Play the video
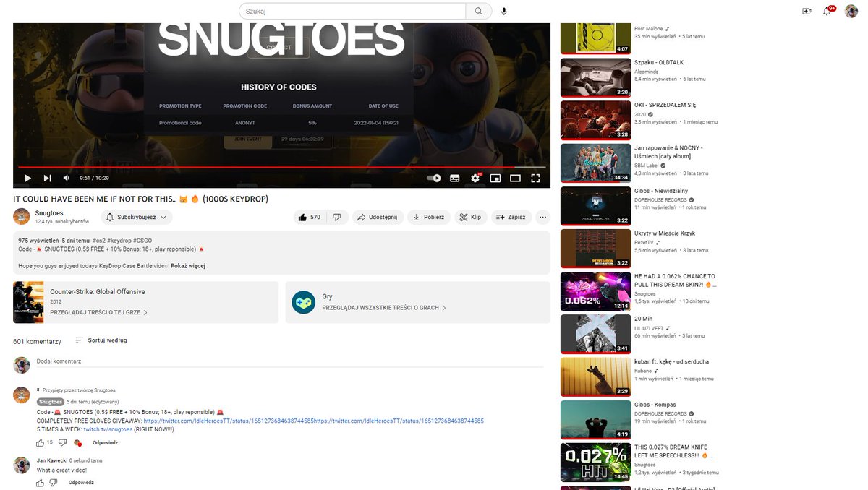This screenshot has width=868, height=490. (27, 178)
